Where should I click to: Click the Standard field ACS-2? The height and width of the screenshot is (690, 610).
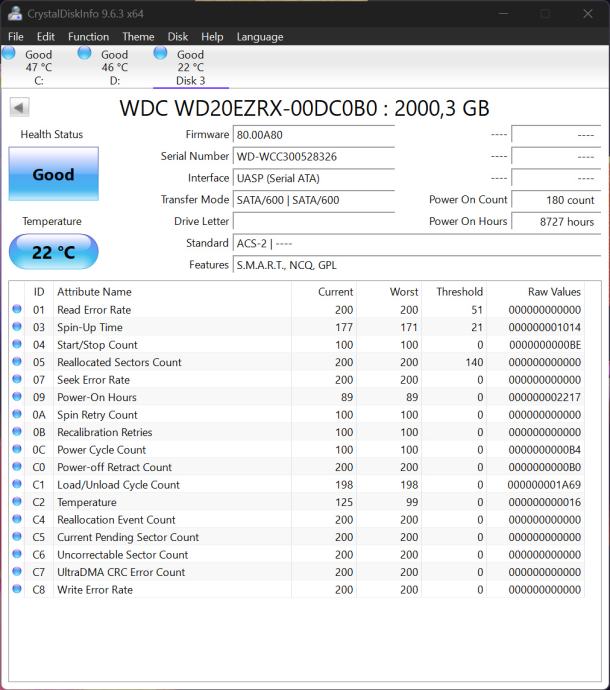click(416, 243)
